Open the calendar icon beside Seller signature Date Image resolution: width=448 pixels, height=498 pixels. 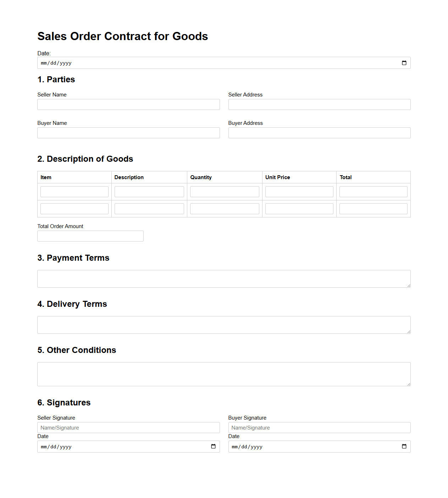[214, 447]
